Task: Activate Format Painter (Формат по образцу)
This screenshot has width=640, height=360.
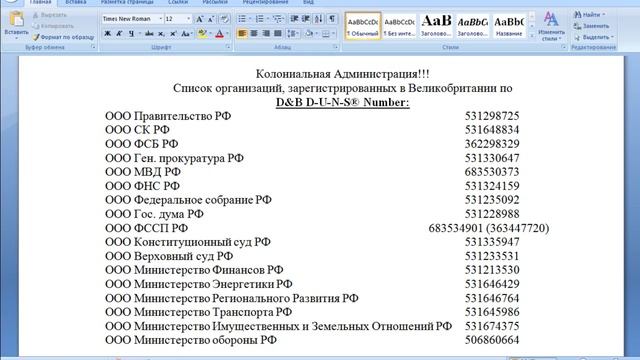Action: point(63,37)
